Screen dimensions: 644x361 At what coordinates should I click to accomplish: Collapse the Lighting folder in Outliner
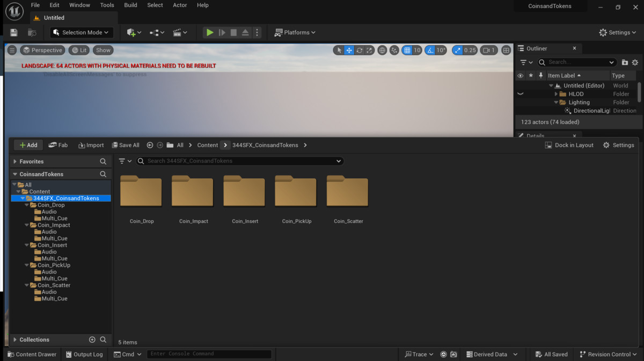coord(556,103)
